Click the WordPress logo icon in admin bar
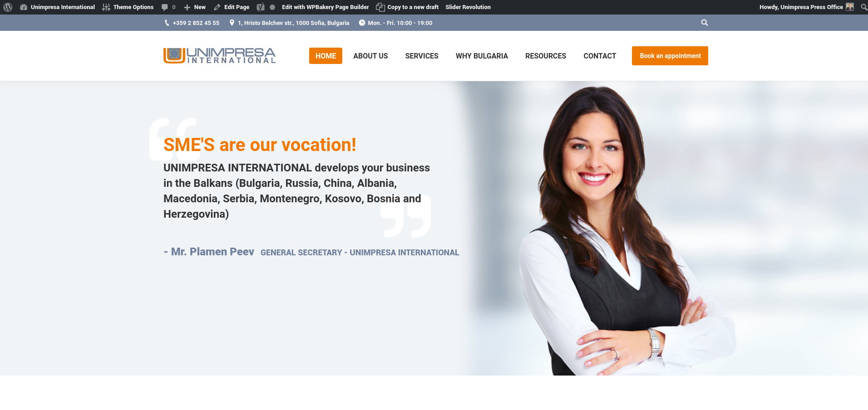The height and width of the screenshot is (410, 868). click(x=8, y=7)
